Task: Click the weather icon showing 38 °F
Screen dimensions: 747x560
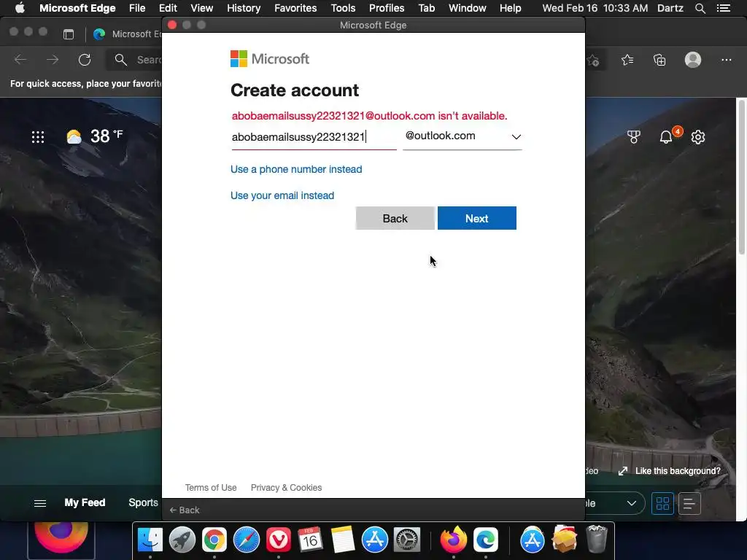Action: (74, 136)
